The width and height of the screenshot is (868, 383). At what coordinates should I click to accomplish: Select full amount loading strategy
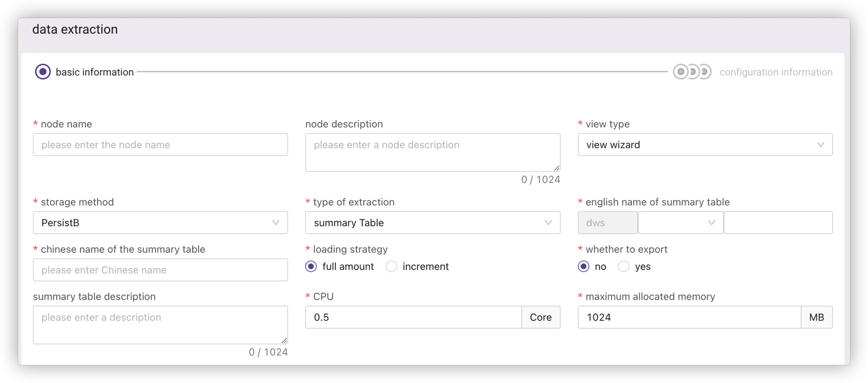[x=311, y=267]
